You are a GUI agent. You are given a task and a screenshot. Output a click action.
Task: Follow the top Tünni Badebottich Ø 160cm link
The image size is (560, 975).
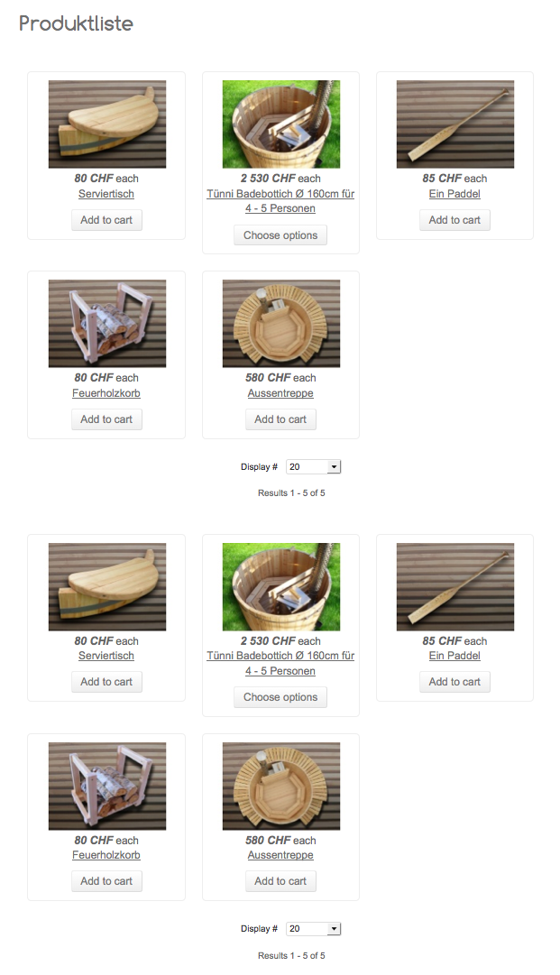coord(280,201)
